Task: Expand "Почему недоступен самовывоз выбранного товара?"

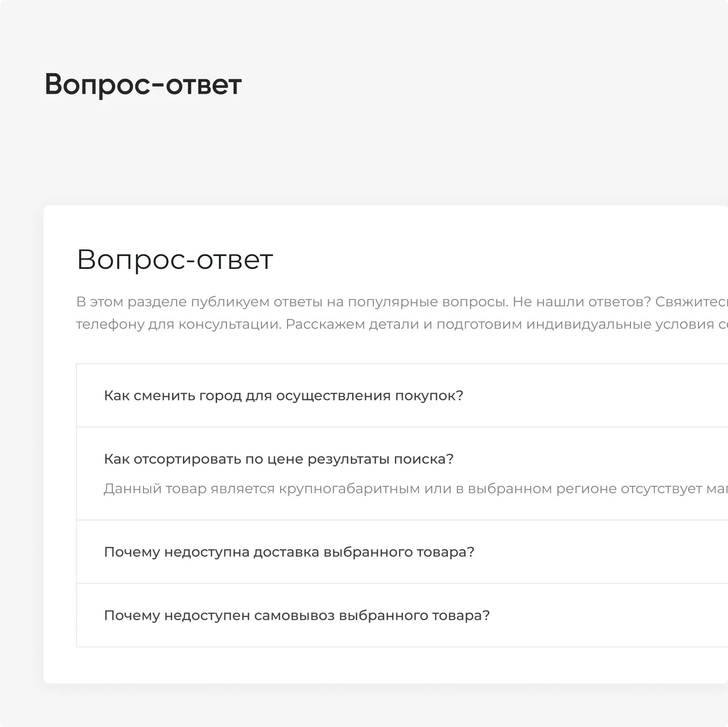Action: point(297,616)
